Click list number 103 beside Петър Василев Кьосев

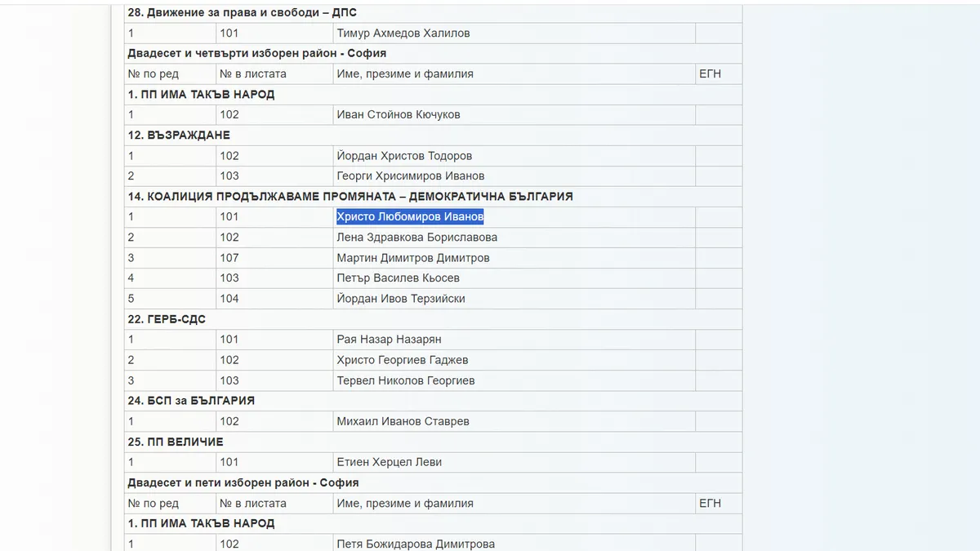pos(229,278)
